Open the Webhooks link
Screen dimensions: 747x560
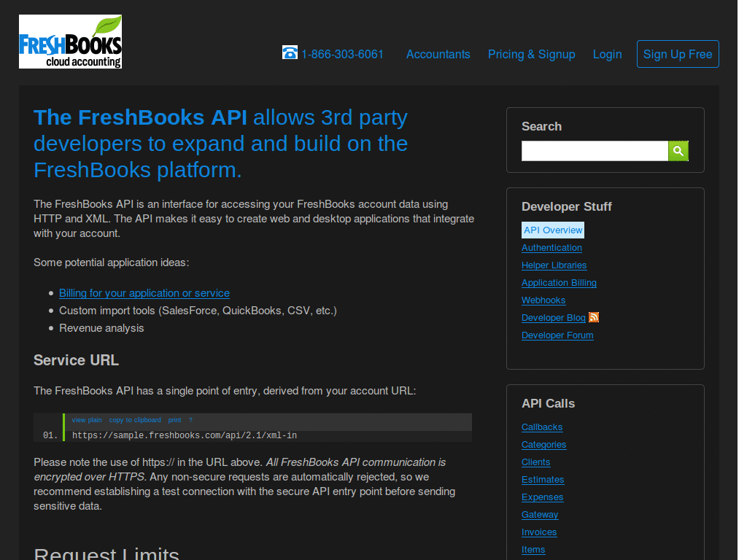point(543,300)
